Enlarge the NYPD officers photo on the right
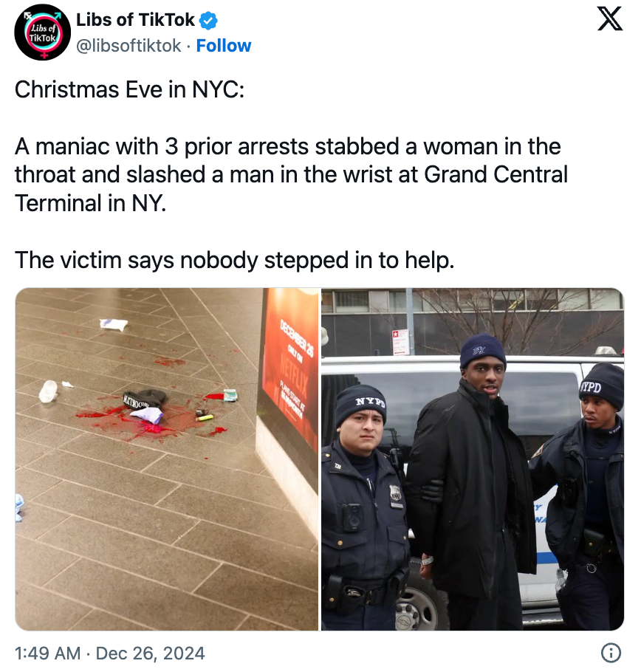This screenshot has height=672, width=641. pyautogui.click(x=473, y=459)
